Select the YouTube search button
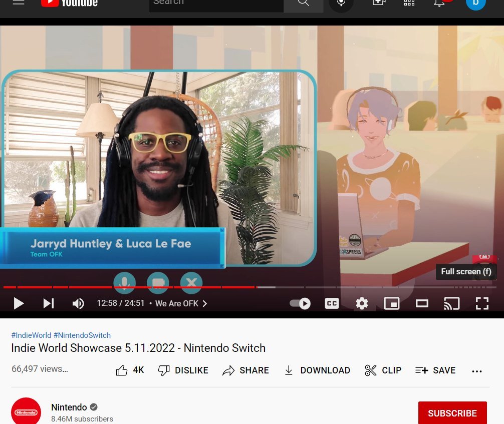 point(303,3)
